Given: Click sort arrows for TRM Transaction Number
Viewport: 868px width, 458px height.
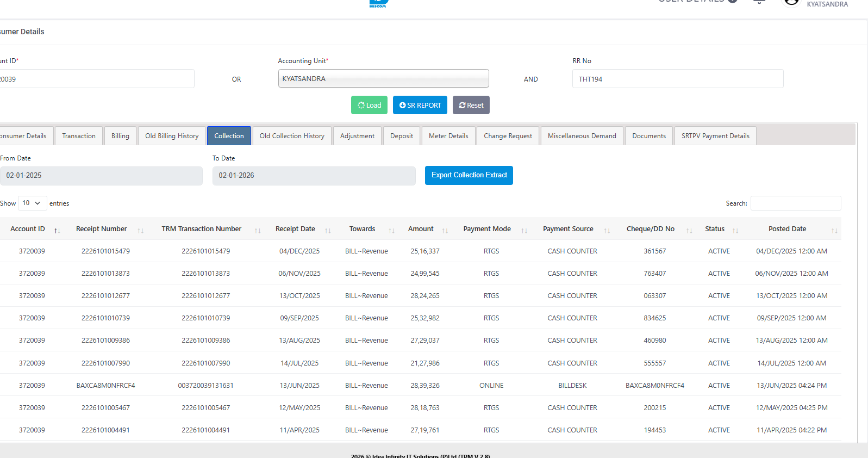Looking at the screenshot, I should [258, 231].
